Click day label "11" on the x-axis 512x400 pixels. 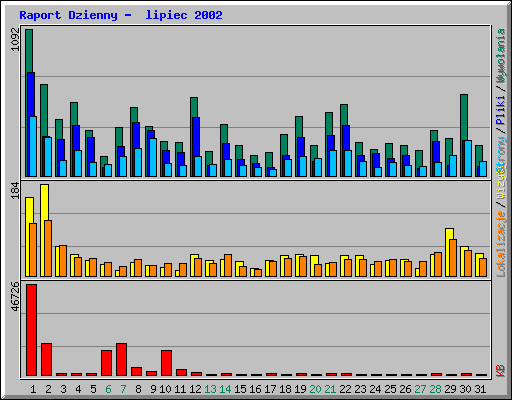point(180,389)
